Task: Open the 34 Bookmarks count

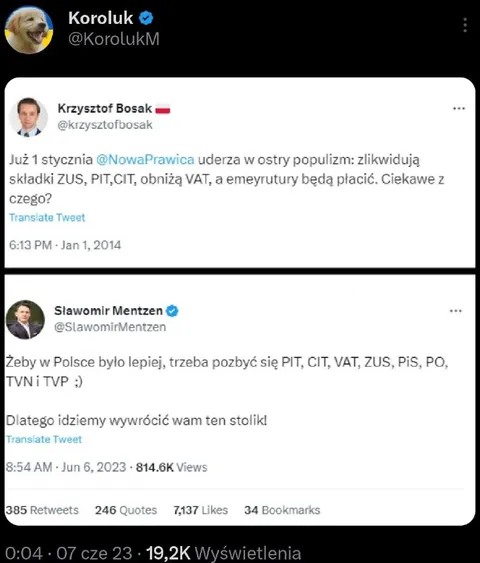Action: point(282,510)
